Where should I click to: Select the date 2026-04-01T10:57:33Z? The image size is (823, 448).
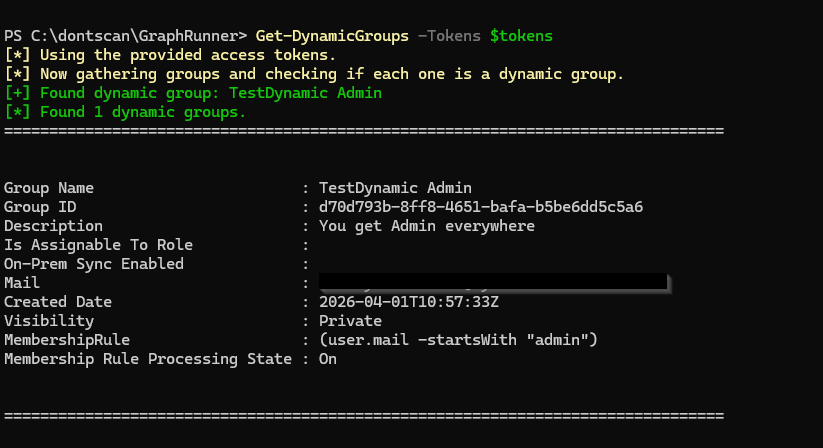(409, 302)
